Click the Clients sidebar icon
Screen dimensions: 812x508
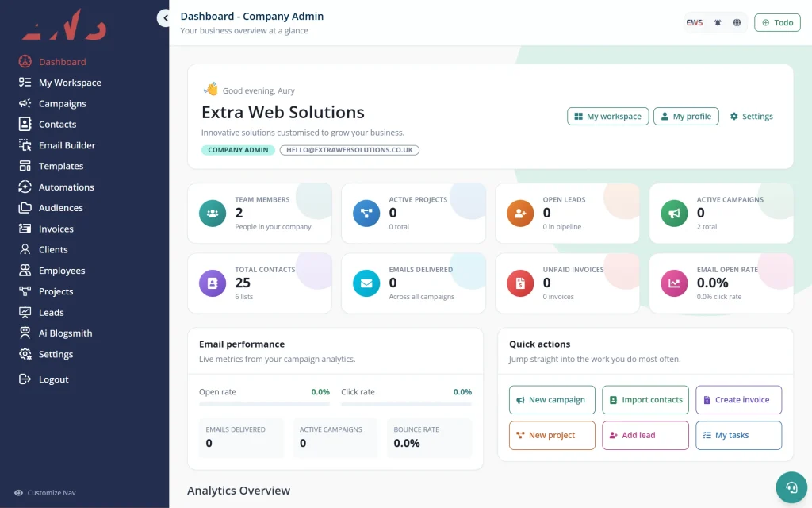[x=25, y=249]
